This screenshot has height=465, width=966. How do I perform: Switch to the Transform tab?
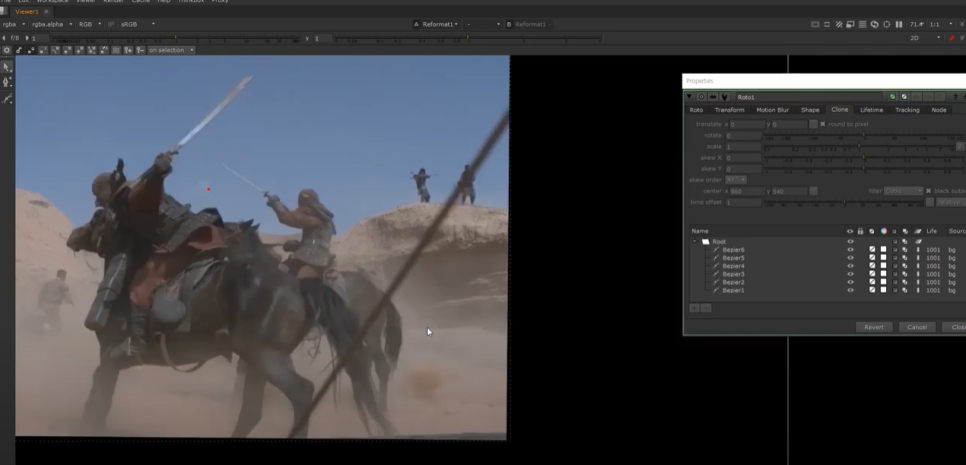(x=729, y=110)
